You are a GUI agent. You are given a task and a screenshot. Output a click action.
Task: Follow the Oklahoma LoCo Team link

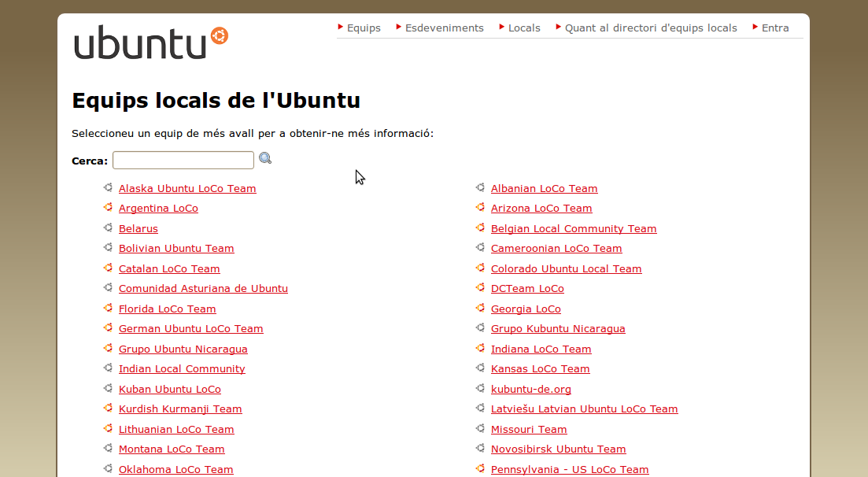[x=176, y=469]
